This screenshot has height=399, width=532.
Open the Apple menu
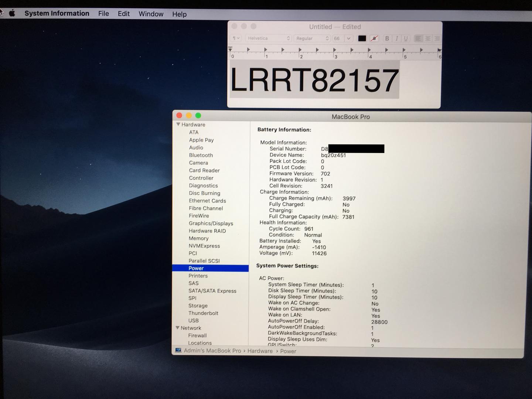coord(12,13)
